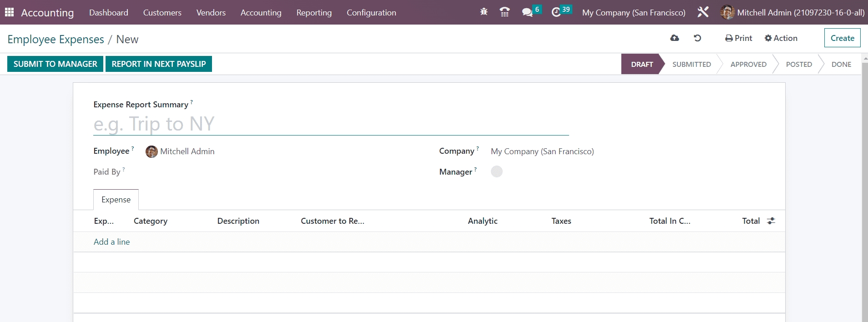Open company switcher My Company (San Francisco)
The image size is (868, 322).
tap(633, 13)
